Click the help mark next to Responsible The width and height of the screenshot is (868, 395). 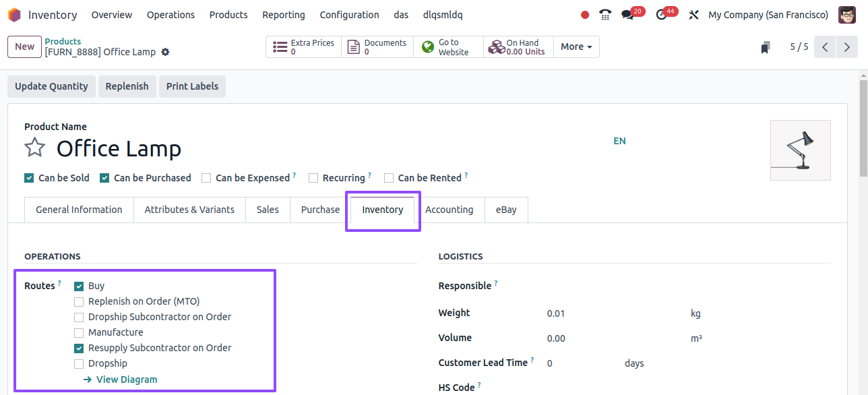[x=496, y=283]
